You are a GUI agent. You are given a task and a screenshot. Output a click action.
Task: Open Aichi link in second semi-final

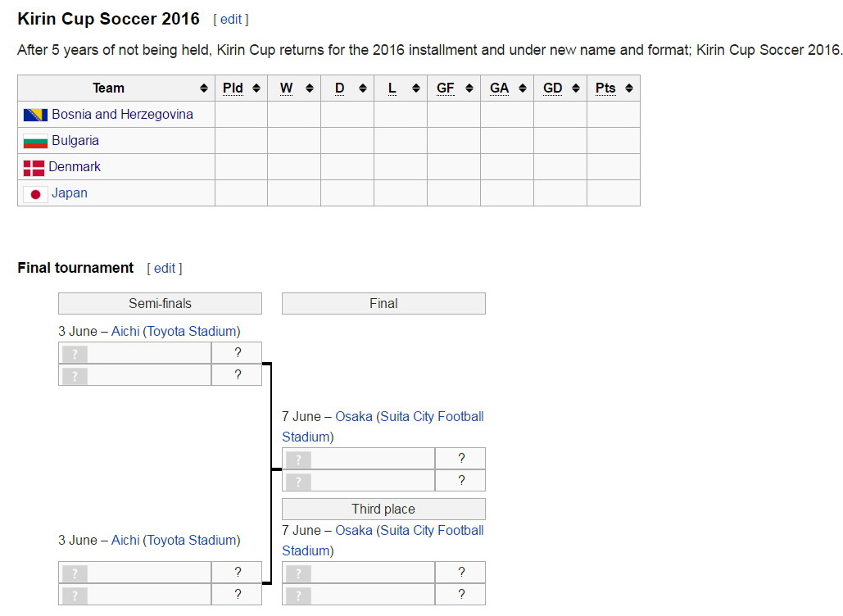(125, 540)
